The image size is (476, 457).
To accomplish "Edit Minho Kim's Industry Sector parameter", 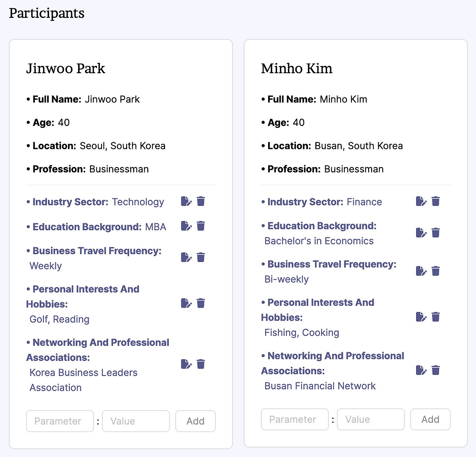I will 421,201.
